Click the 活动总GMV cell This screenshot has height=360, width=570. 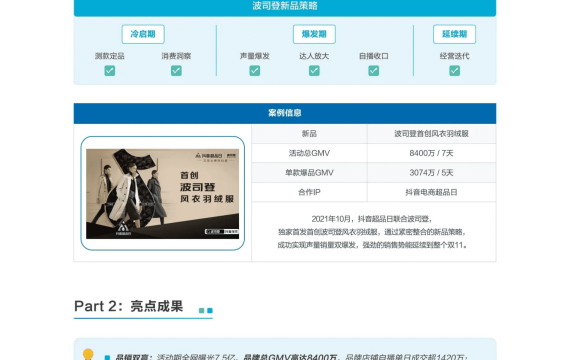coord(309,153)
